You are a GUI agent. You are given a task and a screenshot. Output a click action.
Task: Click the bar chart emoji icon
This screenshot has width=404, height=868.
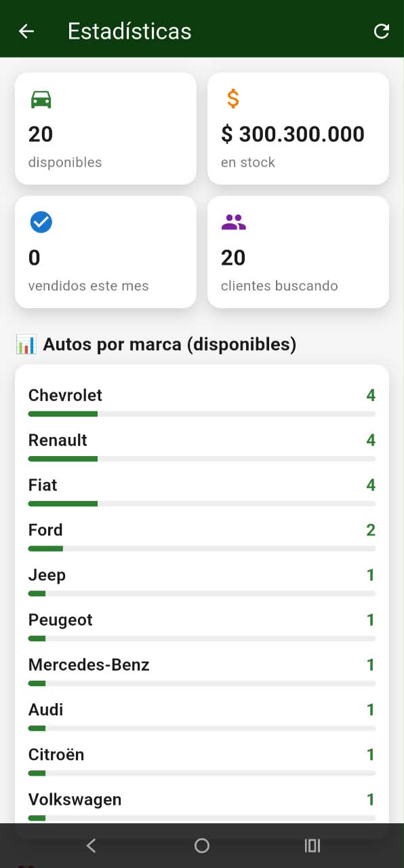tap(26, 344)
